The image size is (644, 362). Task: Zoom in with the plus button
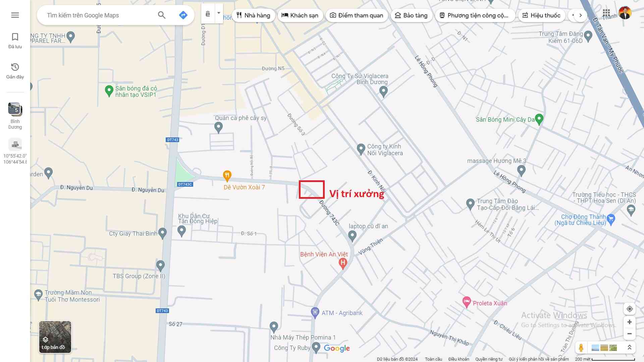pos(630,322)
